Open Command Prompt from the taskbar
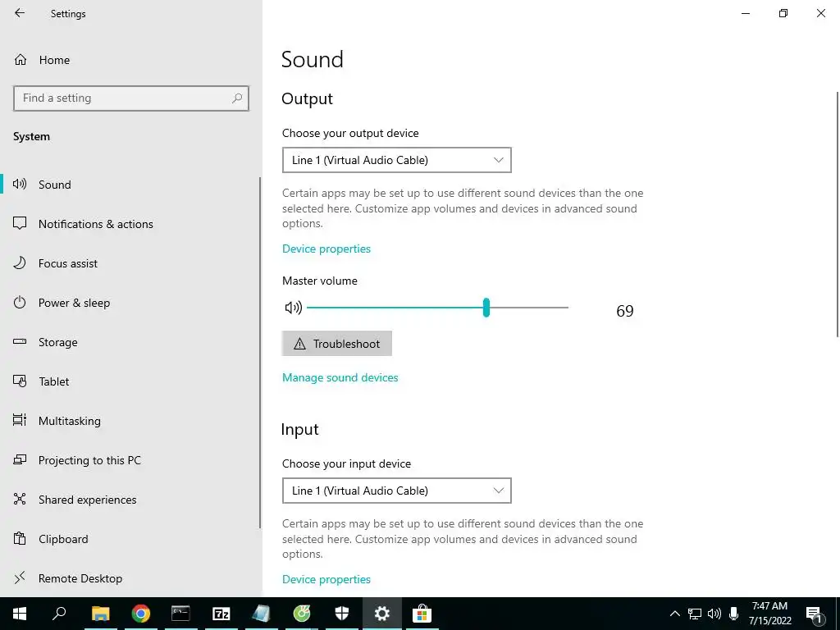 click(x=180, y=614)
